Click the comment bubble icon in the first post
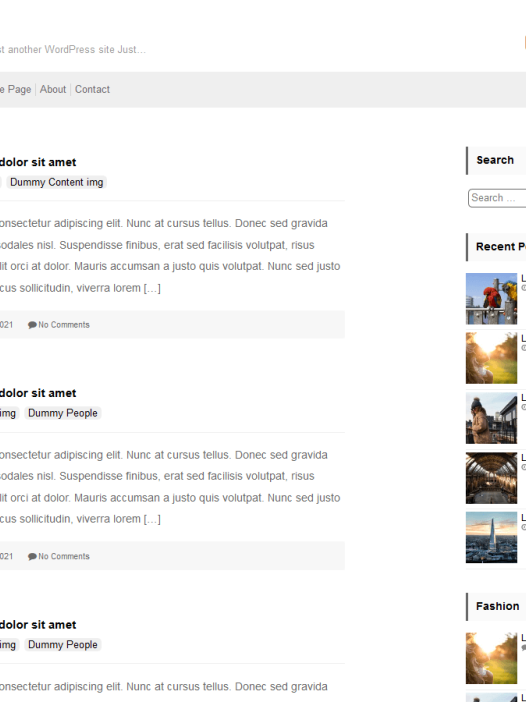The image size is (526, 702). 32,325
